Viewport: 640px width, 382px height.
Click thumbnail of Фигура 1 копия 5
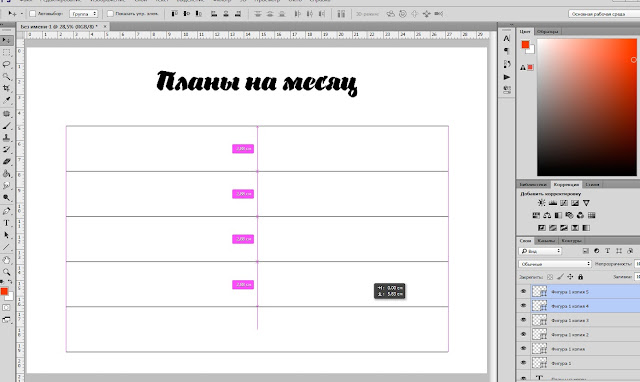[x=539, y=291]
